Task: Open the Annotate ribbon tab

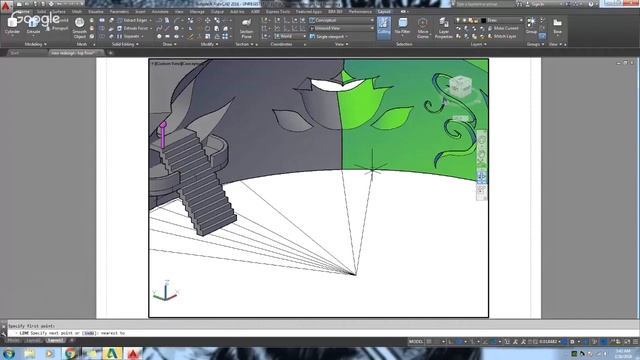Action: pos(160,12)
